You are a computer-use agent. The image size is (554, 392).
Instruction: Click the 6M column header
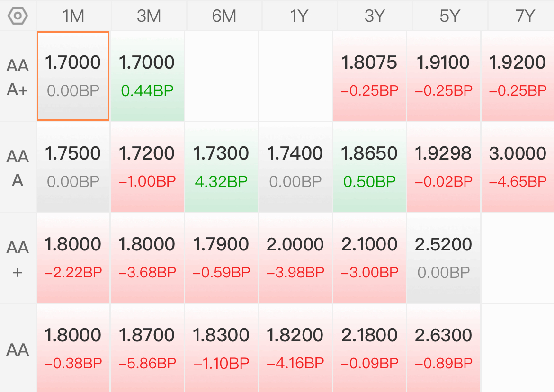tap(223, 16)
